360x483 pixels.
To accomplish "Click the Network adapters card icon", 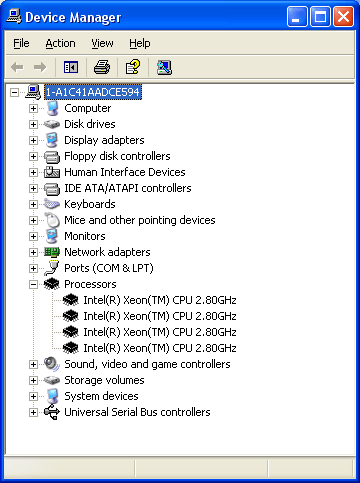I will [x=52, y=252].
